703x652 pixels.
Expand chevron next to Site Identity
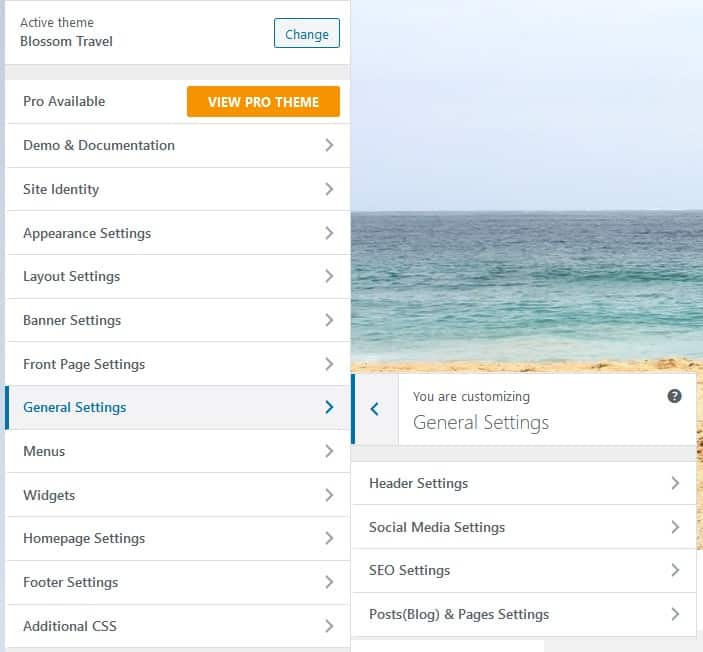coord(329,189)
